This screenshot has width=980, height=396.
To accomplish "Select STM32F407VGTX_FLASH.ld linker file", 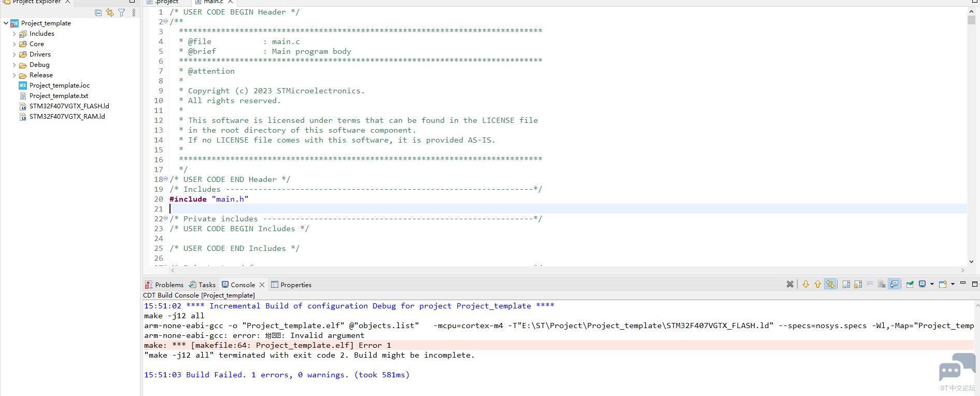I will (69, 106).
